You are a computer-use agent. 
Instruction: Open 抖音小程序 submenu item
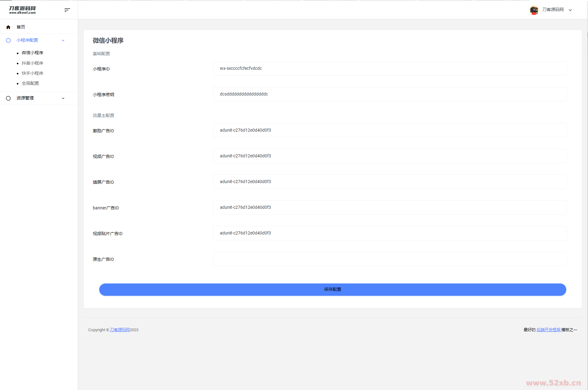coord(32,63)
